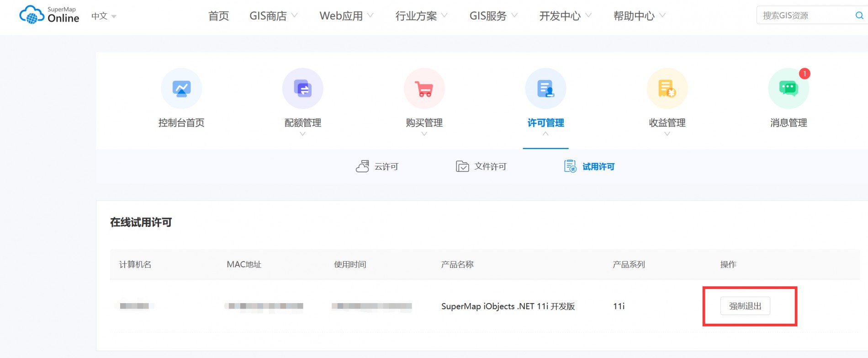This screenshot has height=358, width=868.
Task: Click the 控制台首页 label
Action: pos(181,123)
